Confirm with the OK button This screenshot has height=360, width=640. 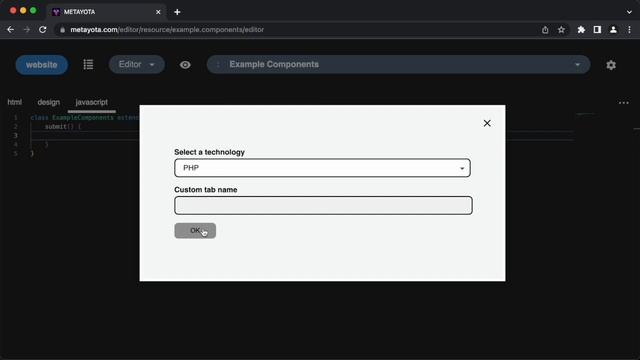(195, 231)
